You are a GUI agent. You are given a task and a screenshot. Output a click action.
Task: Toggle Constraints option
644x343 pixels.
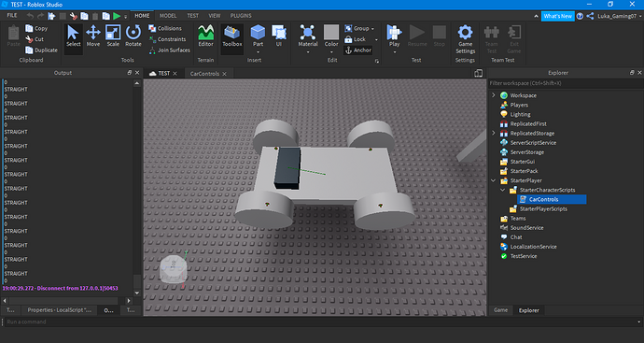167,39
